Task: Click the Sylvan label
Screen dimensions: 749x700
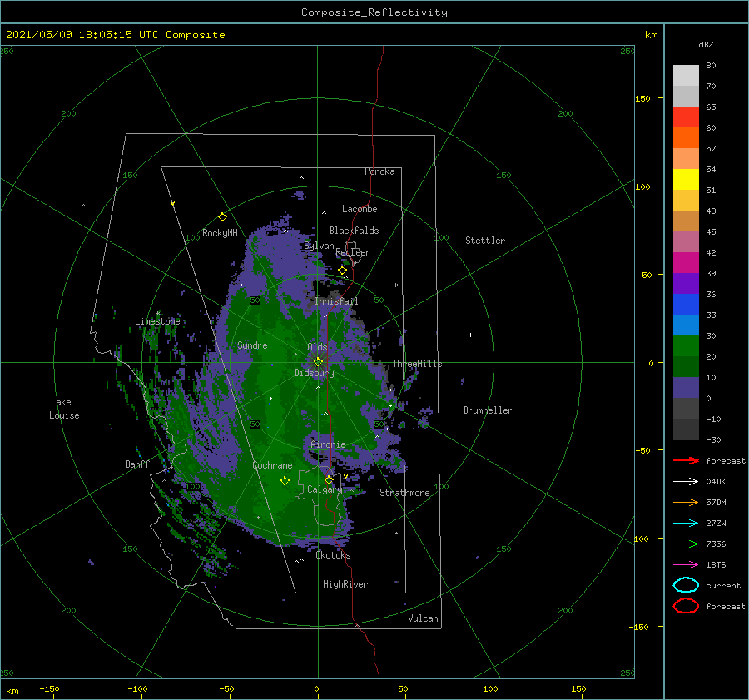Action: coord(319,246)
